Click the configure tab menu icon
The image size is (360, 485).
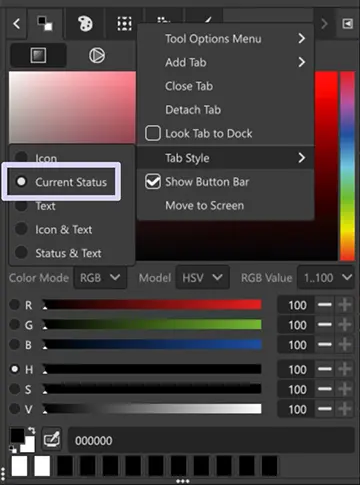[347, 24]
